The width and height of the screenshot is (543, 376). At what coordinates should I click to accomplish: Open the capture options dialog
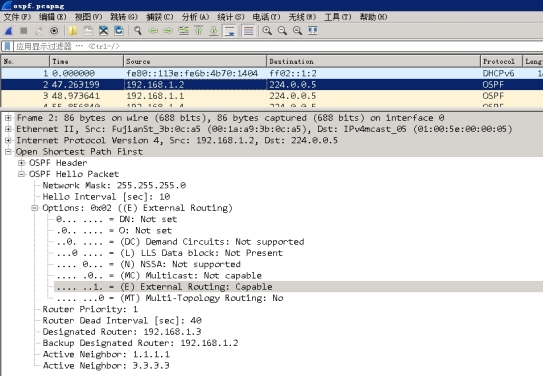coord(54,31)
